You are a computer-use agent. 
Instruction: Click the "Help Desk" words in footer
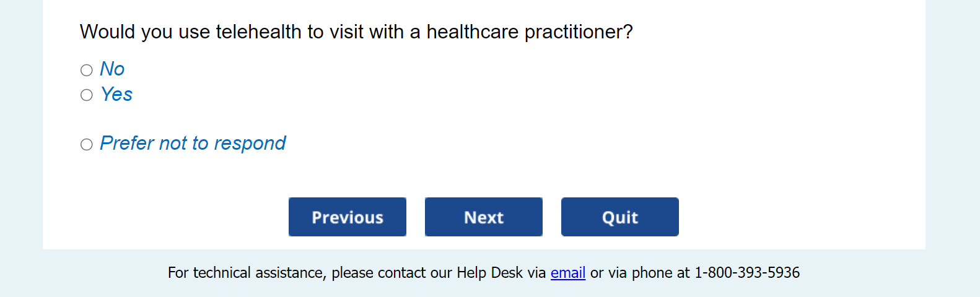pos(489,273)
